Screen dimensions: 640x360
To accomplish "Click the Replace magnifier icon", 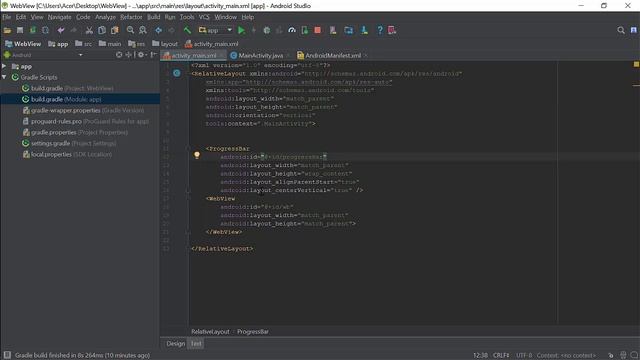I will click(x=143, y=30).
